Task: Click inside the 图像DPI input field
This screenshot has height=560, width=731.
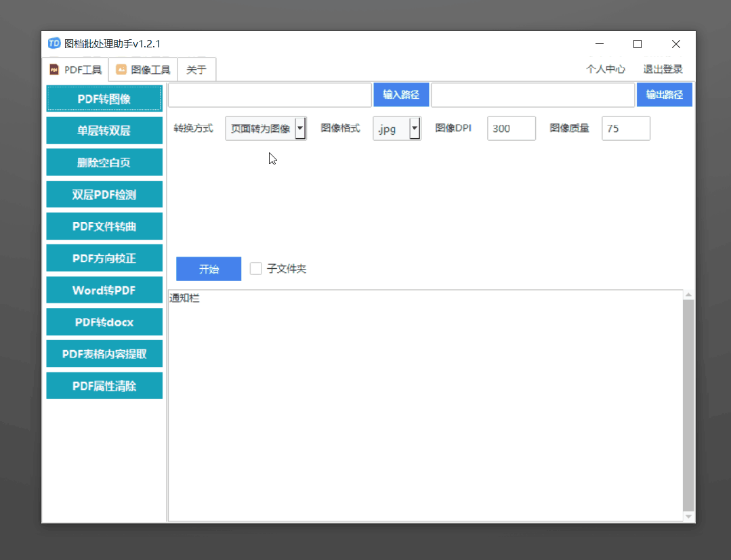Action: click(511, 128)
